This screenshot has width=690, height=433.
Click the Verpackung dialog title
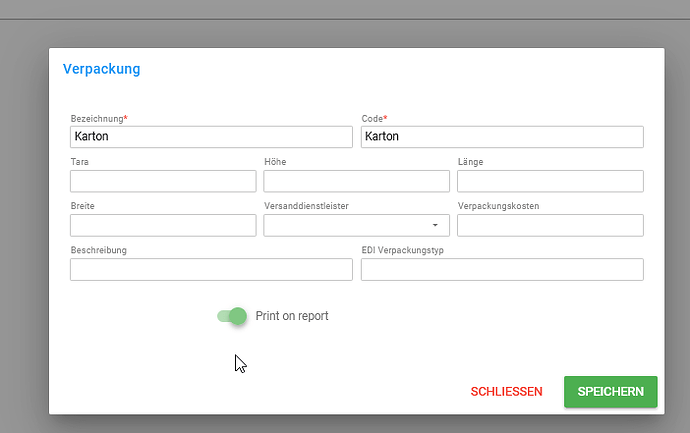coord(102,69)
